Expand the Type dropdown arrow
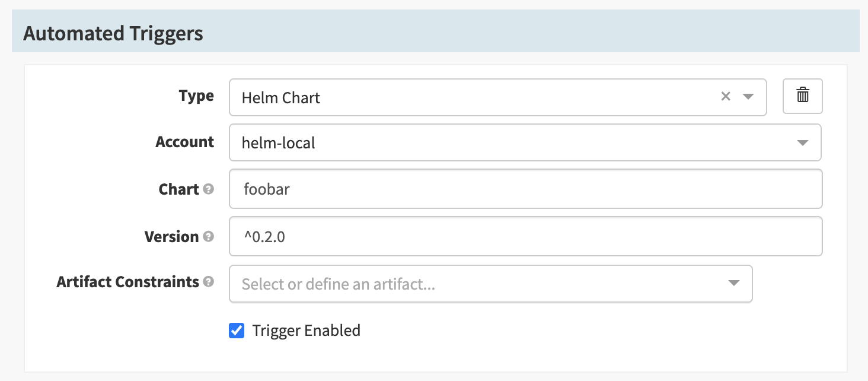868x381 pixels. coord(748,96)
